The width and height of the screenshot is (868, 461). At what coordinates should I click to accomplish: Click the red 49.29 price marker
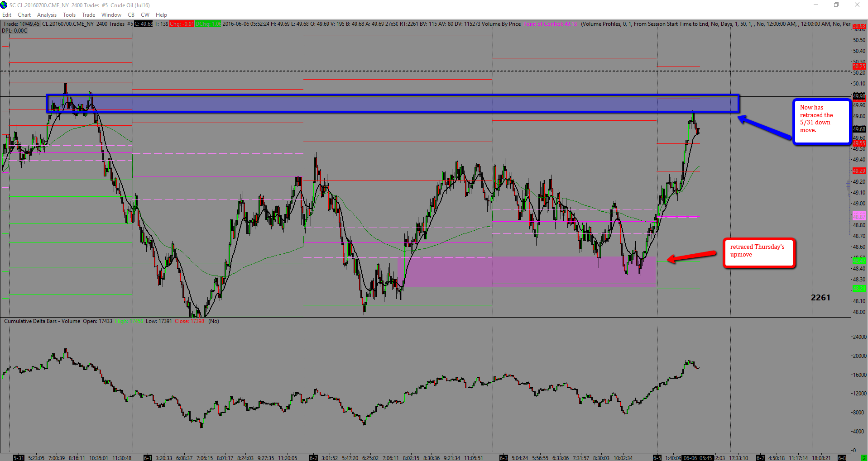click(x=859, y=171)
